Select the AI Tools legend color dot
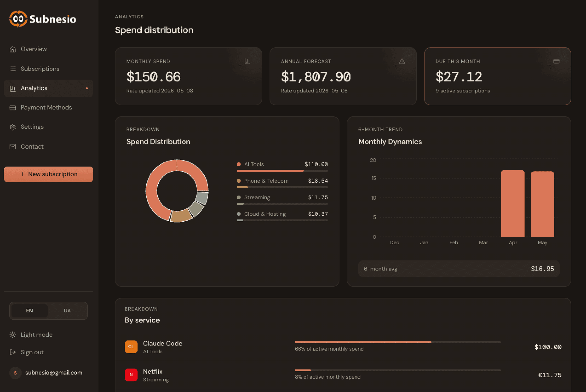Viewport: 586px width, 392px height. click(239, 164)
